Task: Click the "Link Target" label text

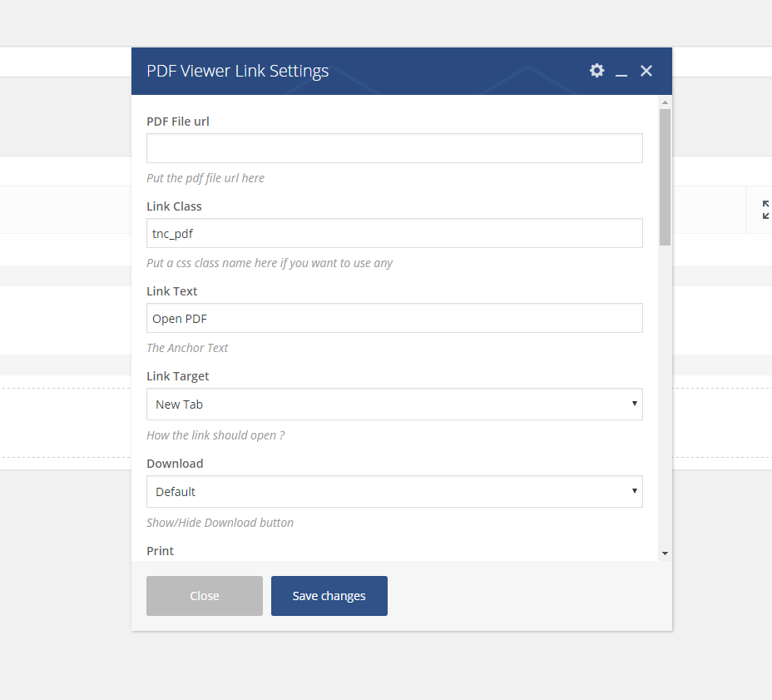Action: [x=178, y=376]
